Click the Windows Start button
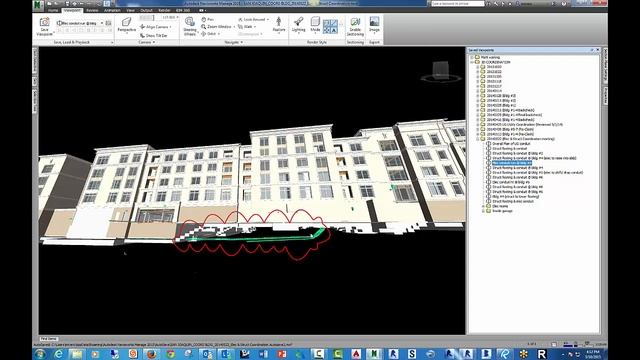 point(40,354)
